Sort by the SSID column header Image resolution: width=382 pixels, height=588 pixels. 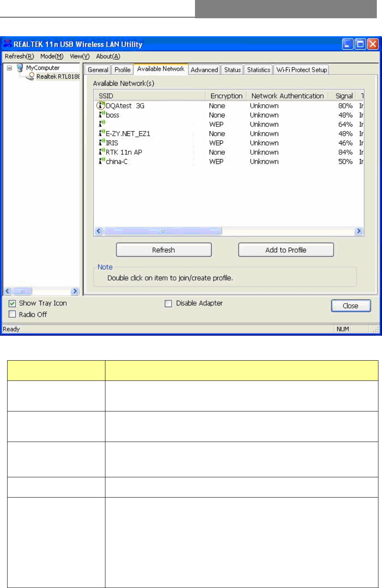149,96
